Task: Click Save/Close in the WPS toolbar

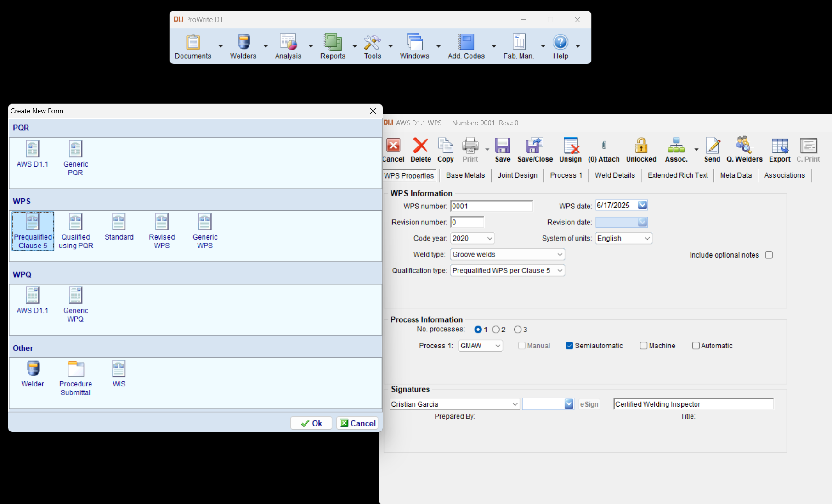Action: 535,150
